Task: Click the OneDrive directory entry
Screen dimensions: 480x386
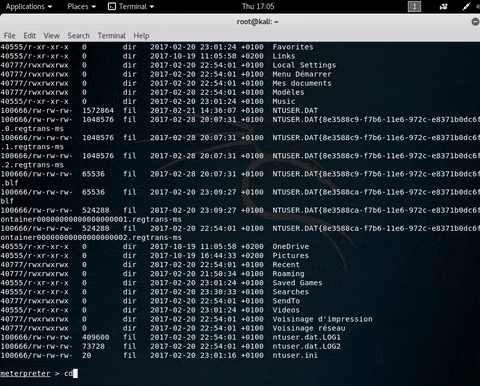Action: tap(291, 247)
